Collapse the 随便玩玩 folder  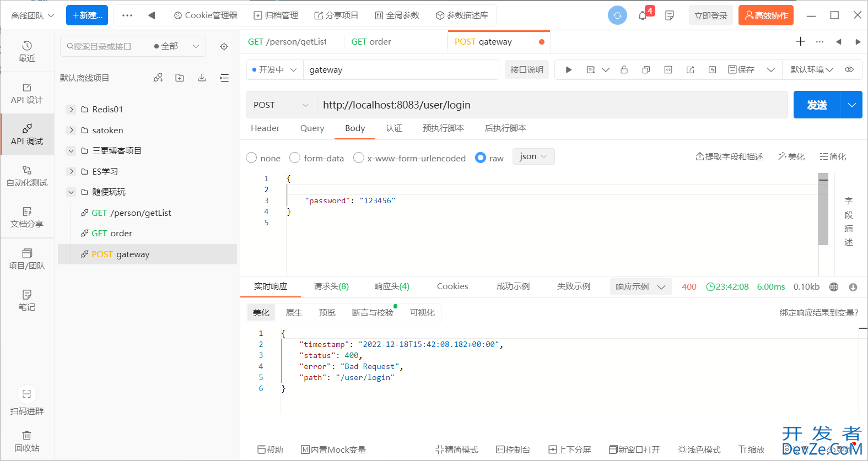[x=71, y=192]
